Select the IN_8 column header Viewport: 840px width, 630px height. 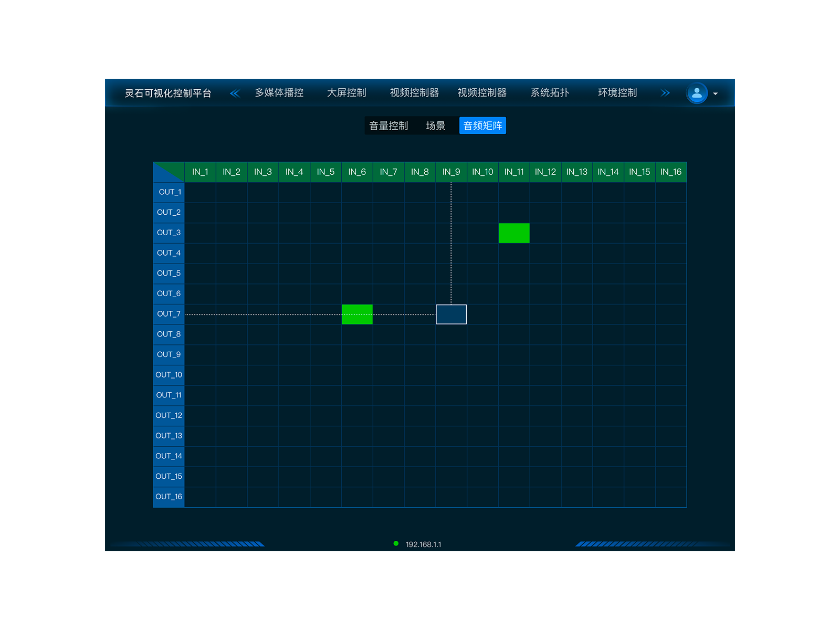420,172
